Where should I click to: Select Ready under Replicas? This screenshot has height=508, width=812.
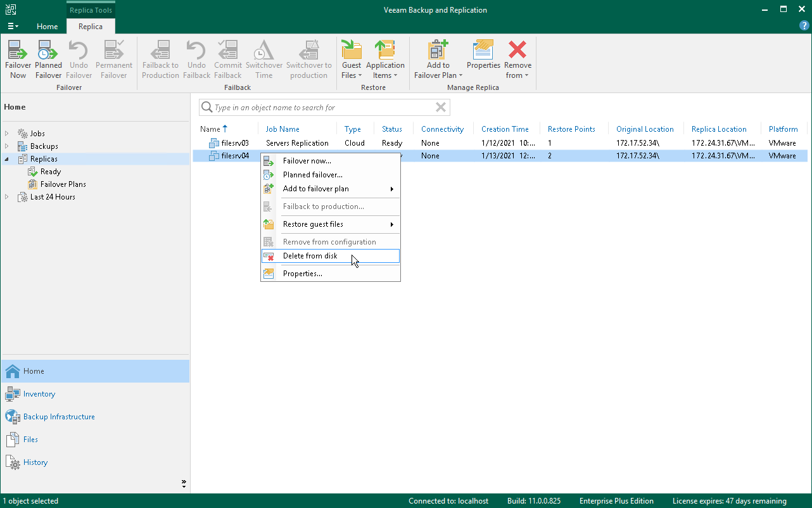51,172
